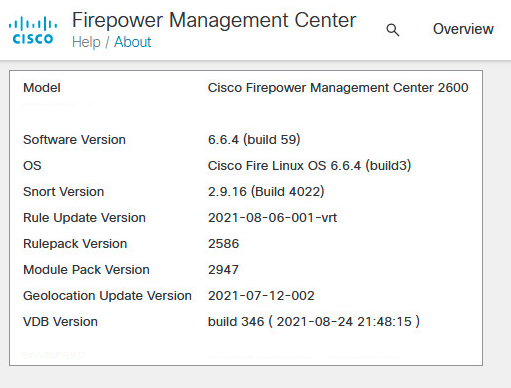
Task: Open the Overview menu
Action: pos(463,29)
